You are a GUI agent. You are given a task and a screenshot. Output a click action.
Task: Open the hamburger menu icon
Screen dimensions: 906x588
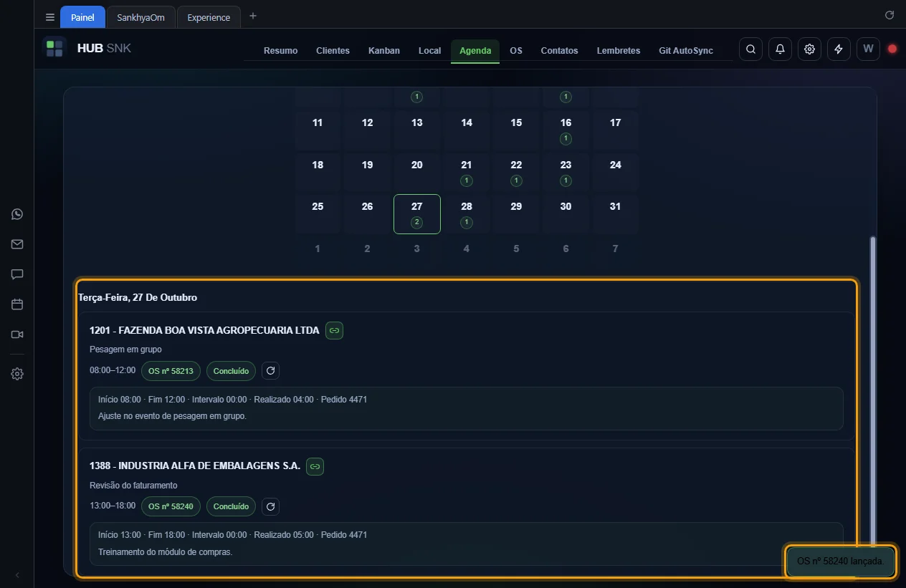click(50, 17)
